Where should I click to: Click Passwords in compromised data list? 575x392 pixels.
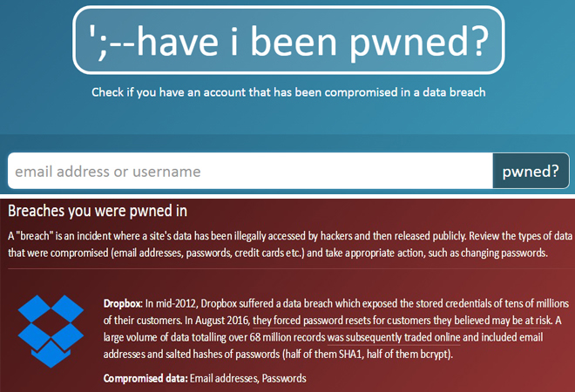point(284,378)
